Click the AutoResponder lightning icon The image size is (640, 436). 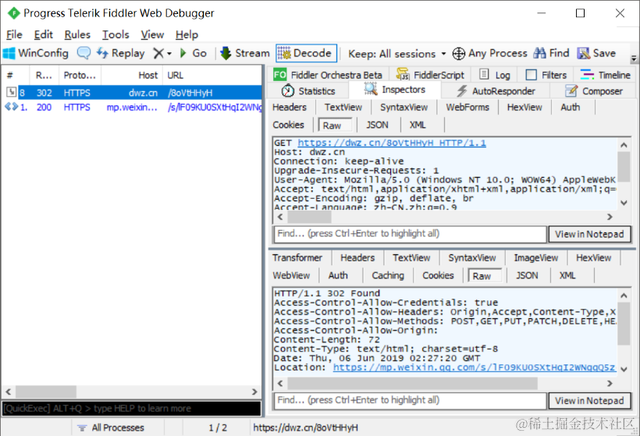click(x=461, y=91)
